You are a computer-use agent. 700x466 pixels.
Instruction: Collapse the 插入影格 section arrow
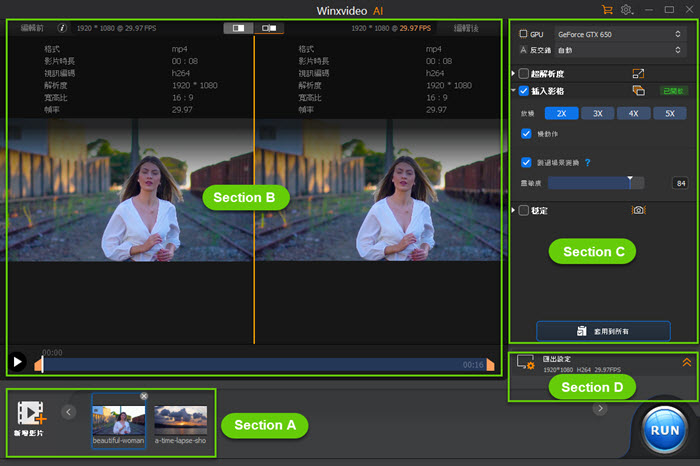tap(513, 91)
